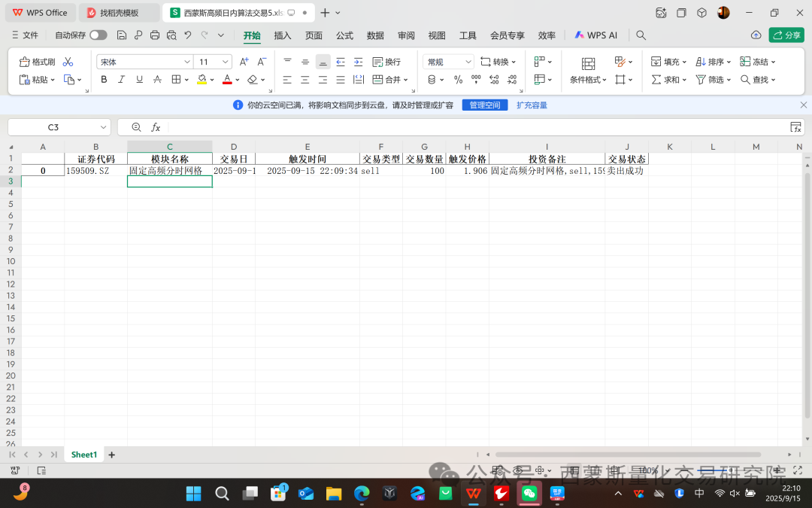Toggle the 自动保存 auto-save switch
This screenshot has height=508, width=812.
coord(98,35)
